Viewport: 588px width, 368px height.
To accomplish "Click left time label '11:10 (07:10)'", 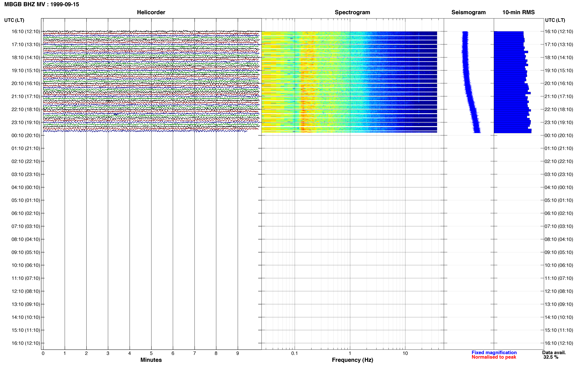I will [26, 278].
